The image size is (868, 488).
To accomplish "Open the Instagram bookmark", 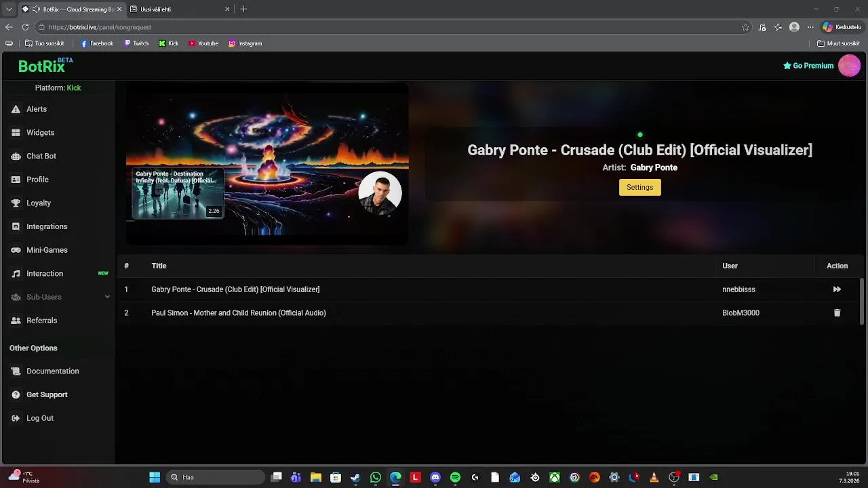I will (245, 43).
